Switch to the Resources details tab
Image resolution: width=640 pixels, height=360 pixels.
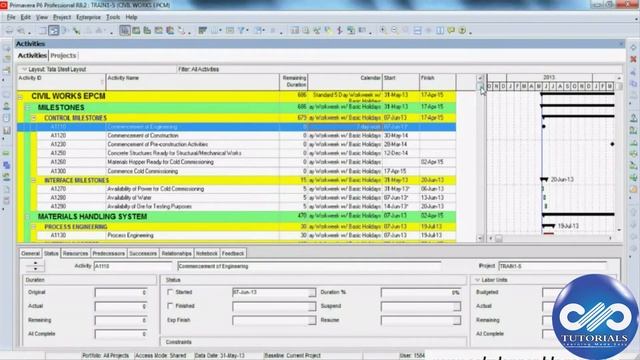pyautogui.click(x=75, y=253)
